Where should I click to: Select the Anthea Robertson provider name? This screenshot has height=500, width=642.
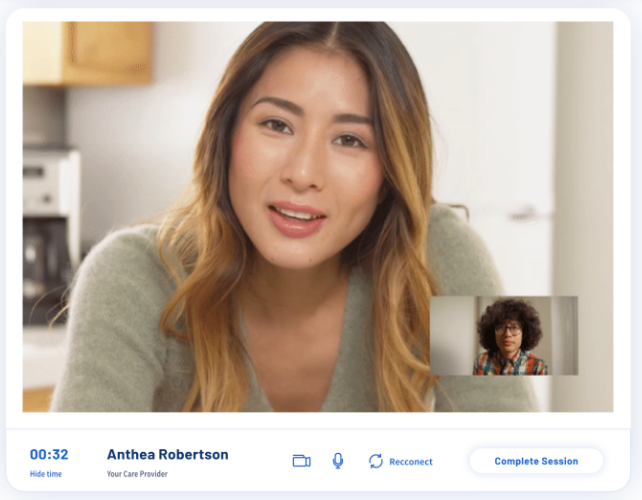click(x=167, y=454)
